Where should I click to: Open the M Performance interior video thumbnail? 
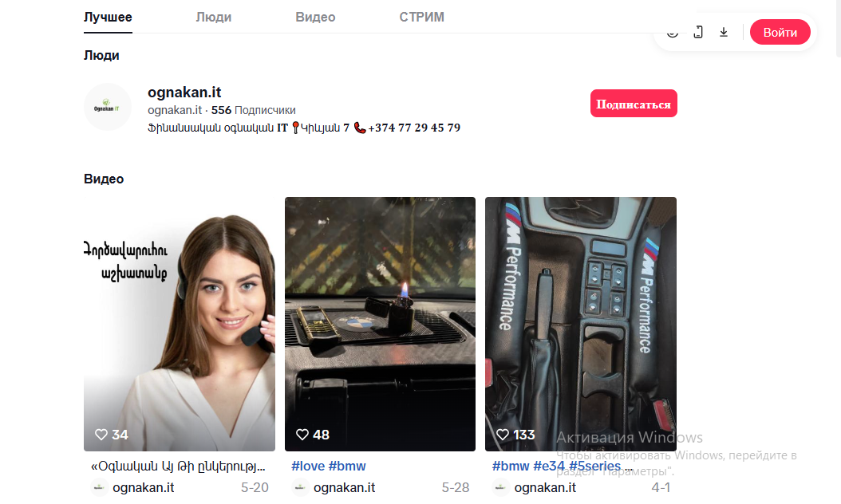(x=580, y=324)
